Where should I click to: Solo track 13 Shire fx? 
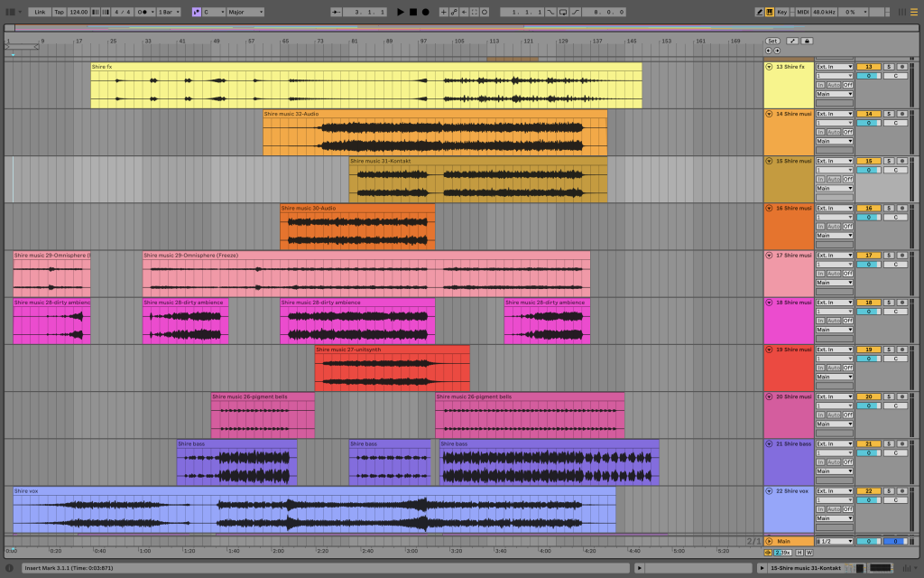[889, 67]
